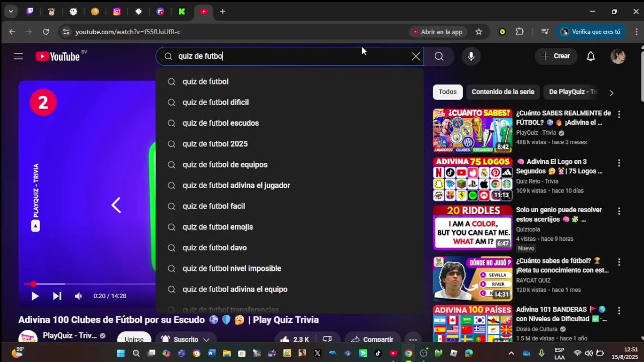Open more actions ellipsis under video

[413, 339]
